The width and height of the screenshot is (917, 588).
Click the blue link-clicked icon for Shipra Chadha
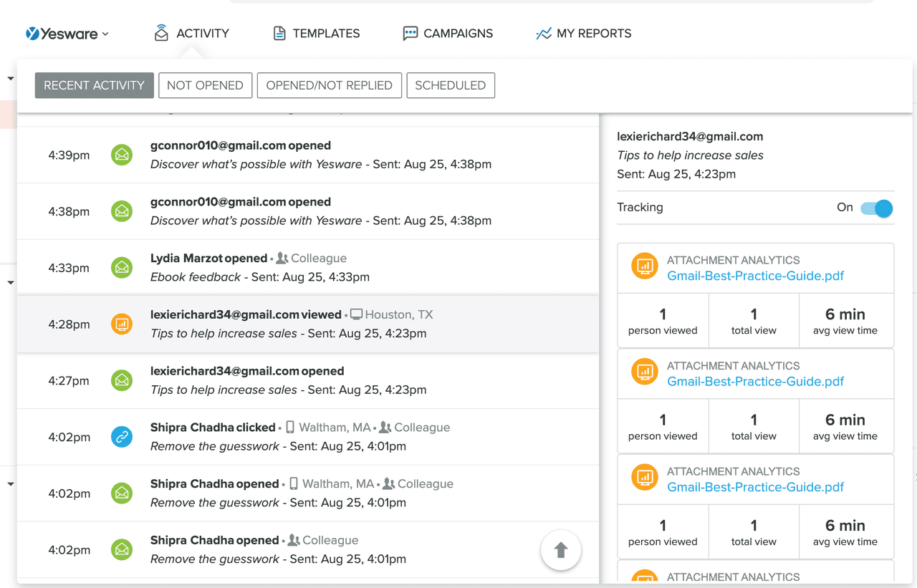tap(122, 437)
